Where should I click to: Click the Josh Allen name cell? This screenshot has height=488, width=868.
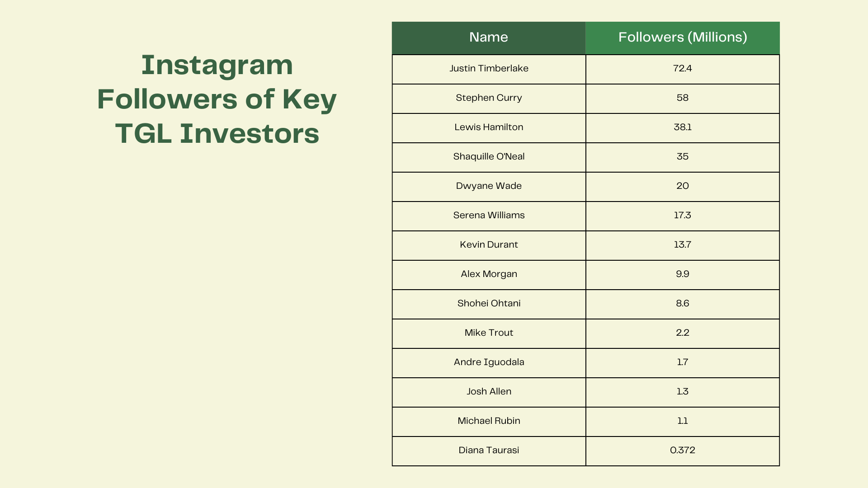pos(489,392)
